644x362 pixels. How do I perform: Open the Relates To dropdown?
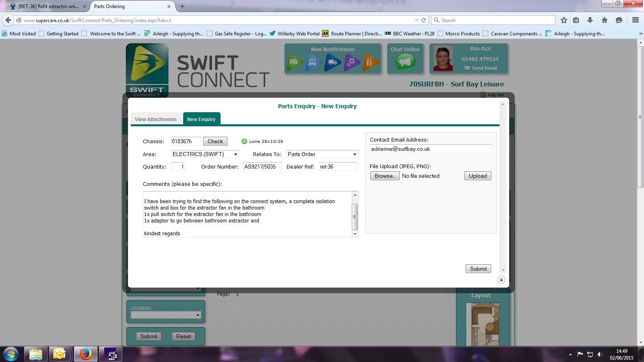[x=322, y=154]
